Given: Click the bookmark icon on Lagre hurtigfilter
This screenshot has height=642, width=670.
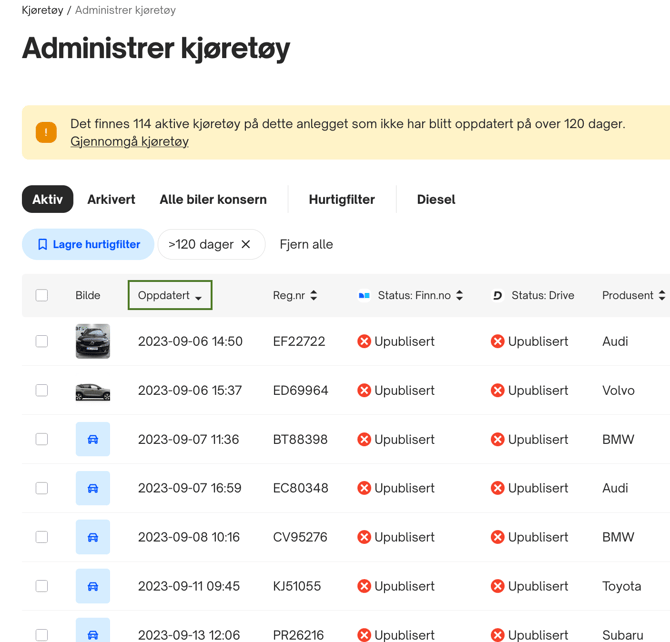Looking at the screenshot, I should click(x=42, y=244).
